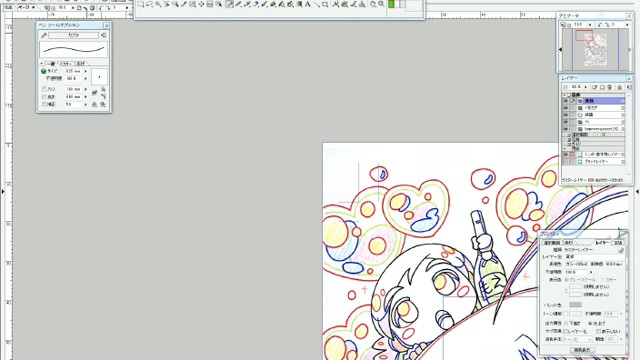This screenshot has height=360, width=640.
Task: Click the page thumbnail in the Navigator panel
Action: tap(595, 49)
